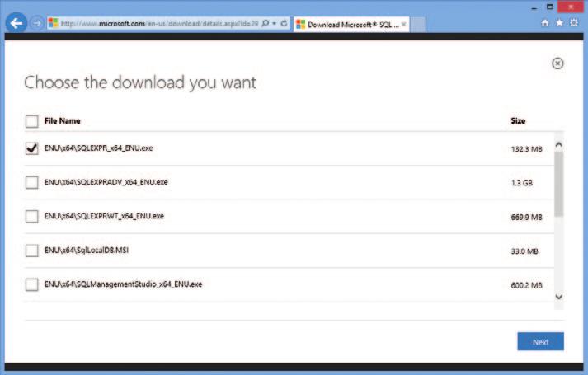Viewport: 588px width, 375px height.
Task: Click the Next button
Action: coord(540,342)
